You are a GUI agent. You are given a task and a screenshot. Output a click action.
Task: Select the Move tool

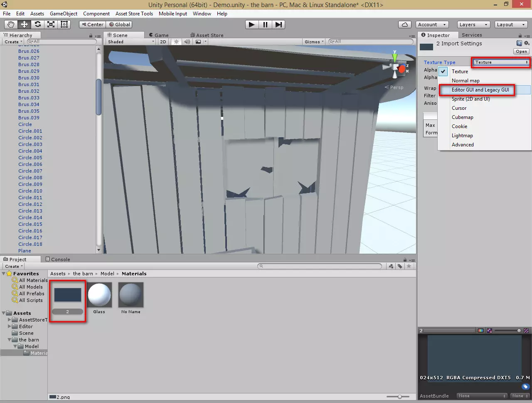tap(24, 25)
